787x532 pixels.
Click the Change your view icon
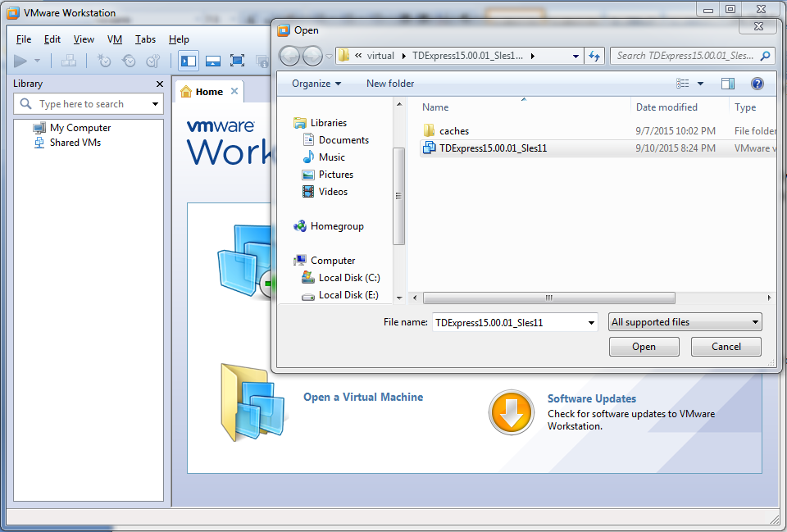point(683,84)
